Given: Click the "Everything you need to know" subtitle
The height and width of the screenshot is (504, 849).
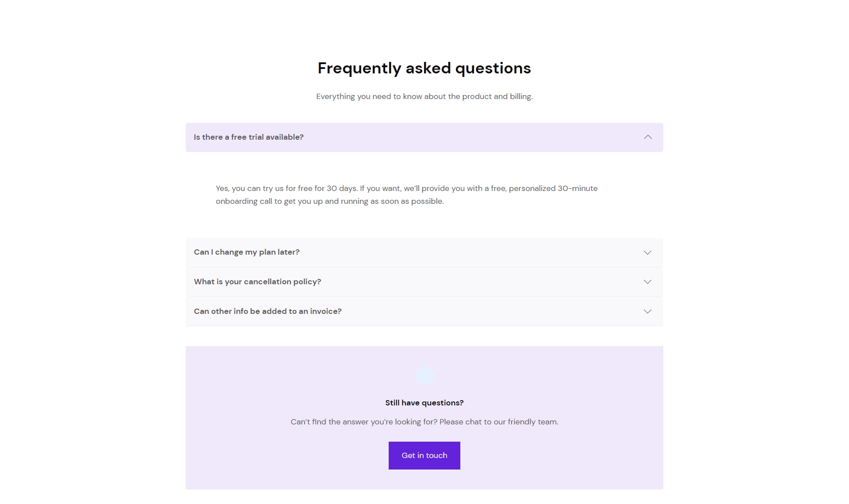Looking at the screenshot, I should pyautogui.click(x=424, y=96).
